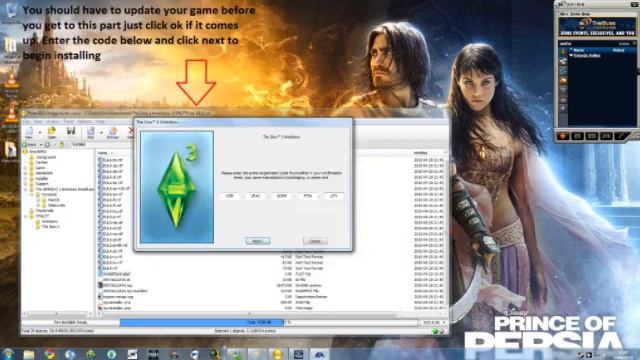Open the Tools menu in PowerISO
The height and width of the screenshot is (360, 640).
click(68, 122)
